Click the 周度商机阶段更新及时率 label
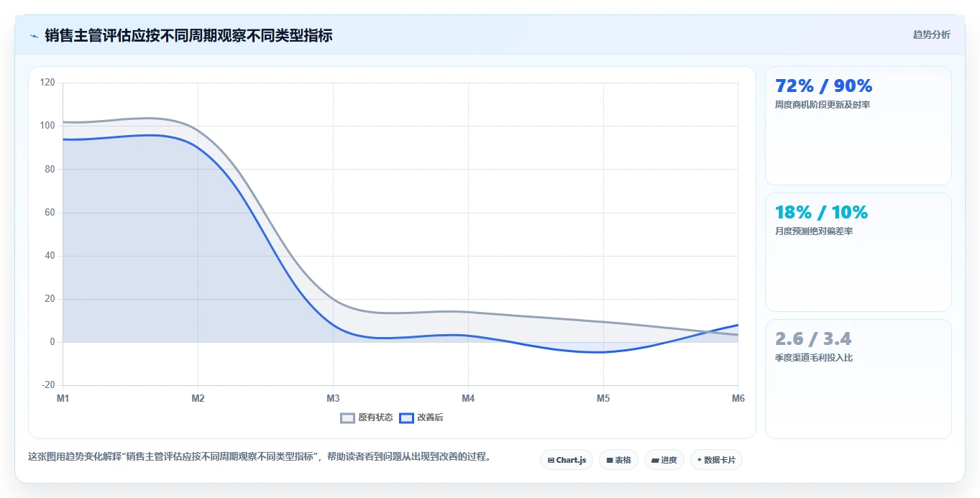Viewport: 980px width, 498px height. coord(823,105)
